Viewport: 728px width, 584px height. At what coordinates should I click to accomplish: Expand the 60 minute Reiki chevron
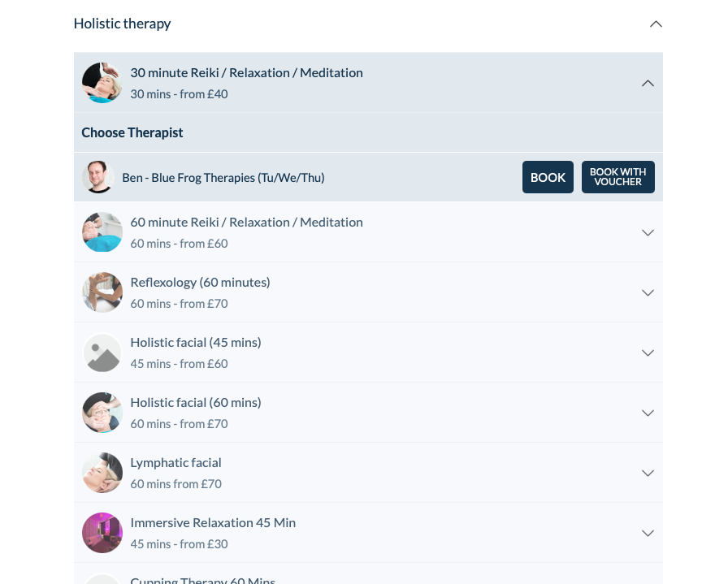pyautogui.click(x=648, y=232)
